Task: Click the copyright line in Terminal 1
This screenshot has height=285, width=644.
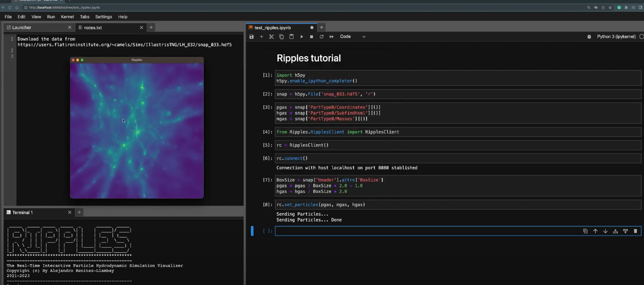Action: [x=60, y=271]
